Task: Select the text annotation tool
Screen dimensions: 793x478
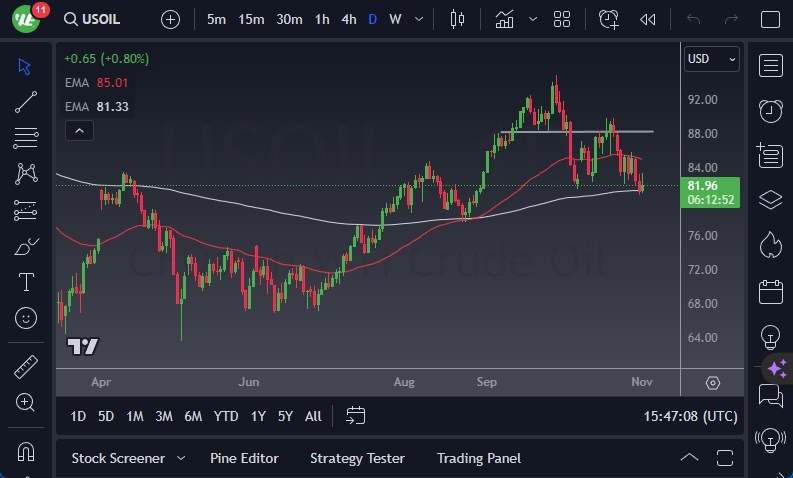Action: [26, 282]
